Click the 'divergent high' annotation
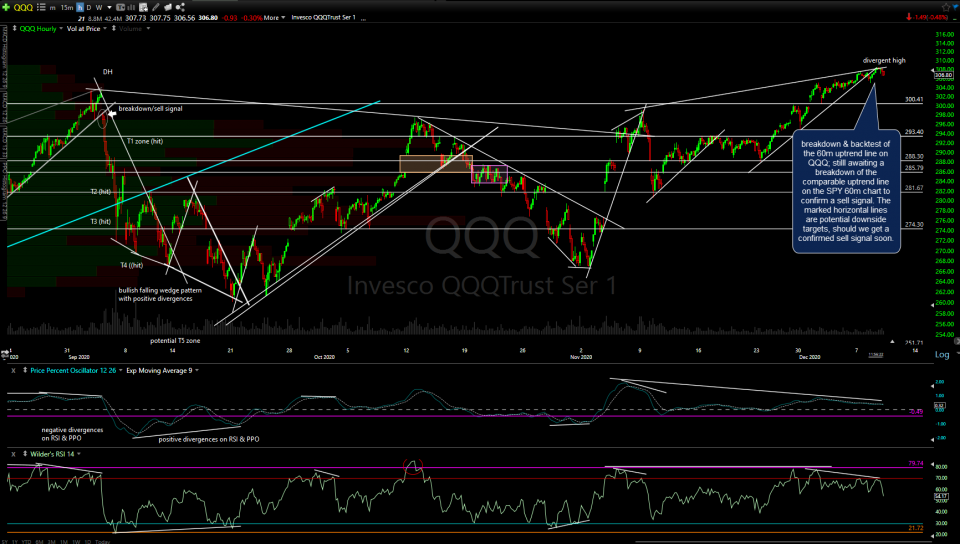Viewport: 960px width, 544px height. (884, 61)
